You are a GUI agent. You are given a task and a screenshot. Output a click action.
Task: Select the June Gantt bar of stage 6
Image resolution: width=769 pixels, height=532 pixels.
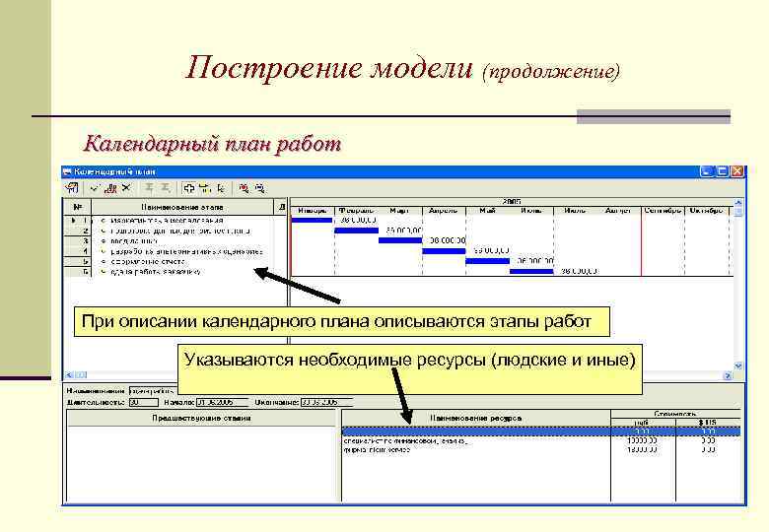coord(531,271)
